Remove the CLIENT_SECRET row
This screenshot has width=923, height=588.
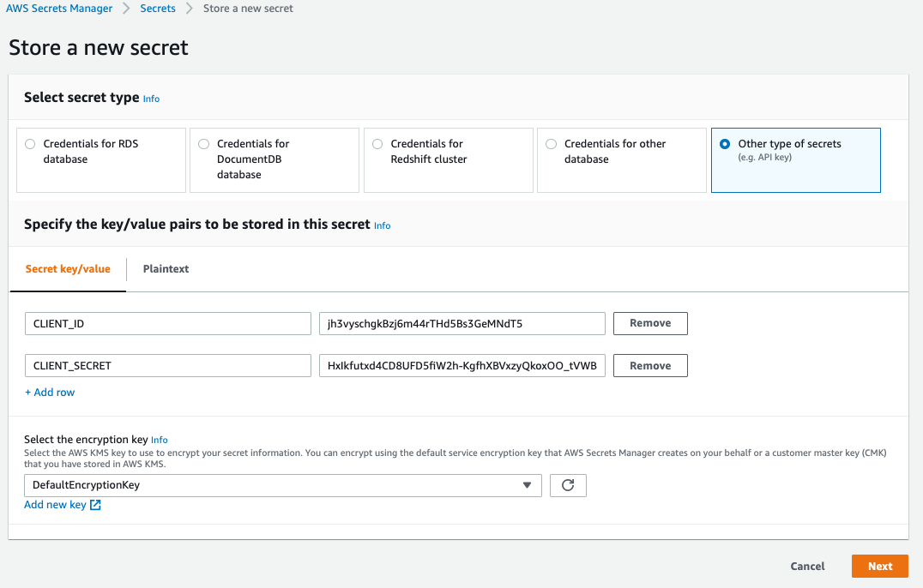(649, 365)
